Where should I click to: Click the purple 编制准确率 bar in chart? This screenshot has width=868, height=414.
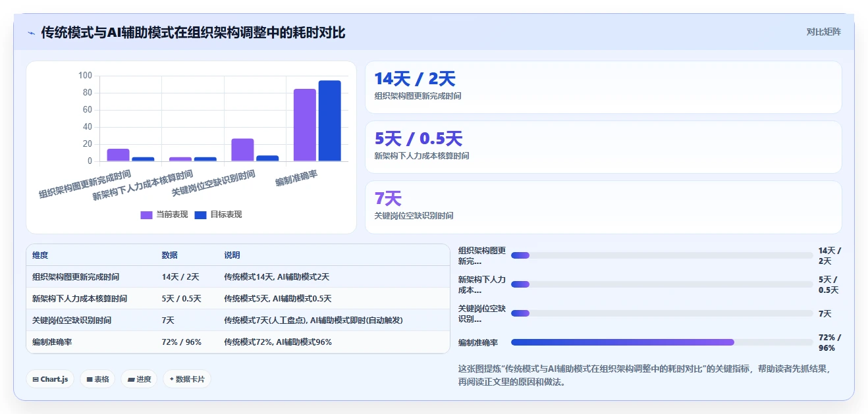(305, 125)
